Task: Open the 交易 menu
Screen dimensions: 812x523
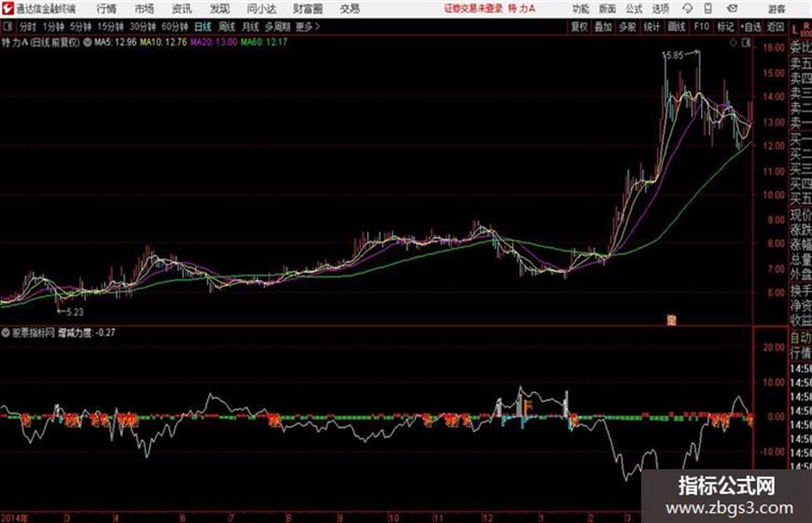Action: click(350, 9)
